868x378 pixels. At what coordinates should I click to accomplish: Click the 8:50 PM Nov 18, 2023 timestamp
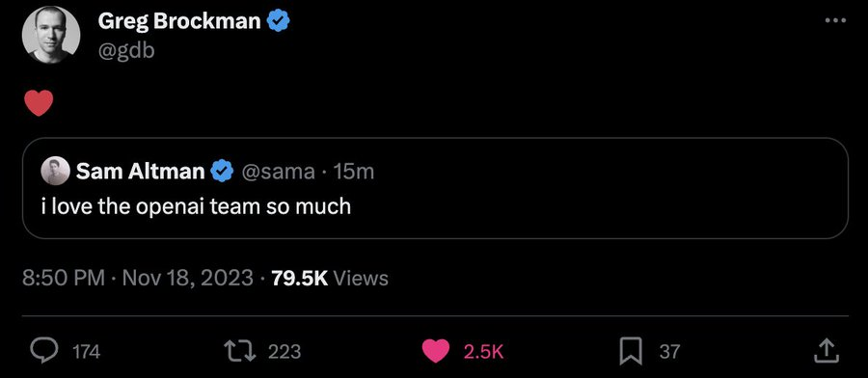(x=138, y=278)
